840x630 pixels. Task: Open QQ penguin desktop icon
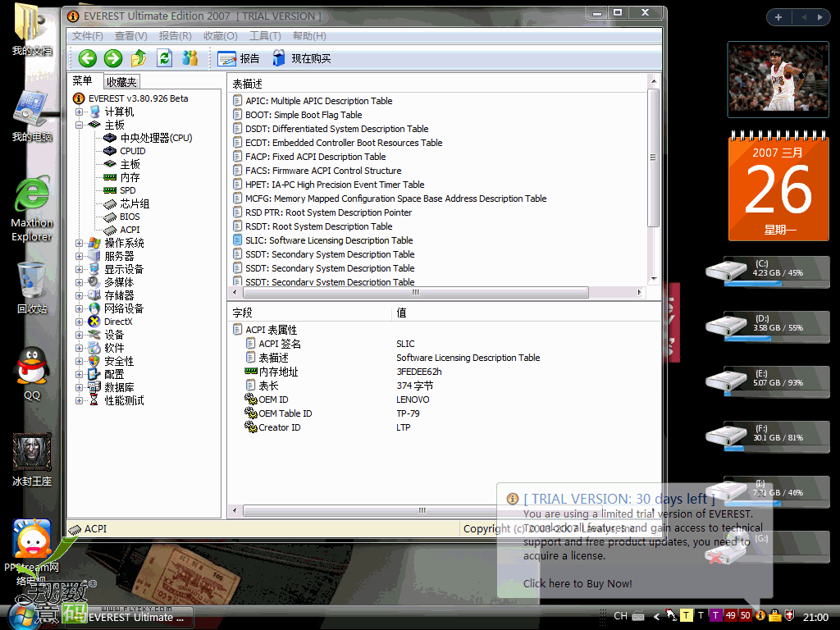pos(32,374)
